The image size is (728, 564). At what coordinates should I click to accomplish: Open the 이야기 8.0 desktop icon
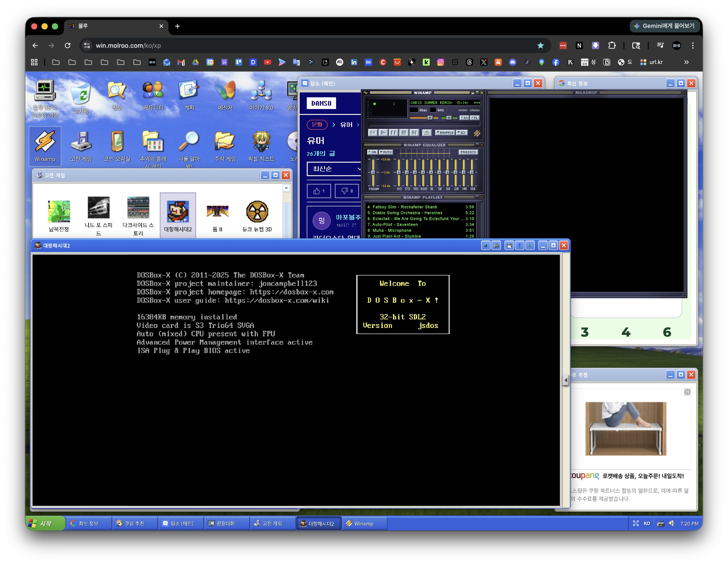point(261,95)
